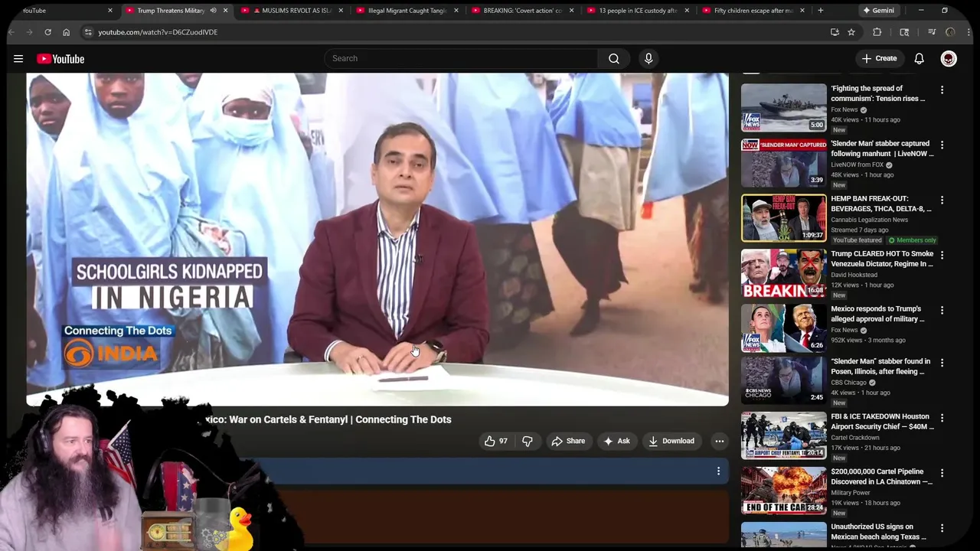The width and height of the screenshot is (980, 551).
Task: Click the magnifier search button
Action: pyautogui.click(x=614, y=58)
